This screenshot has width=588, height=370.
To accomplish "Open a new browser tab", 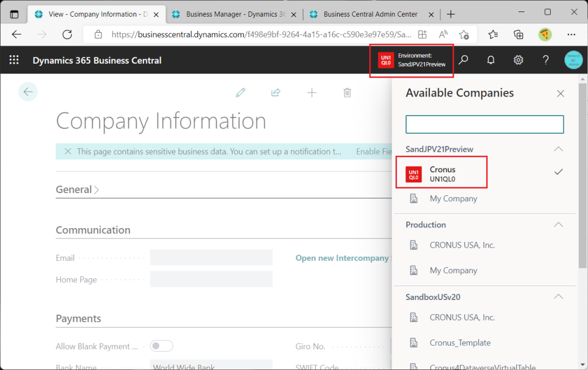I will [451, 14].
